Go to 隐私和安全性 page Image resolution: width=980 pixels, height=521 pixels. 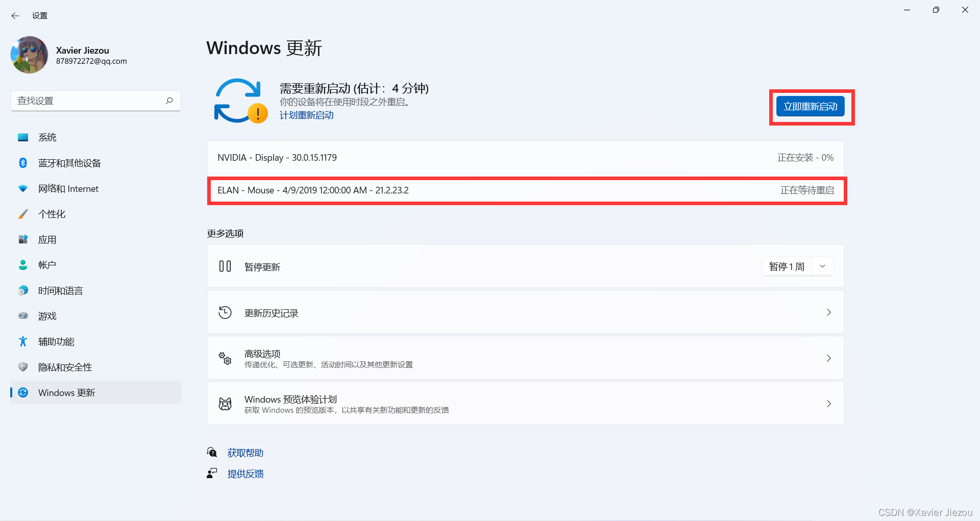[x=95, y=367]
